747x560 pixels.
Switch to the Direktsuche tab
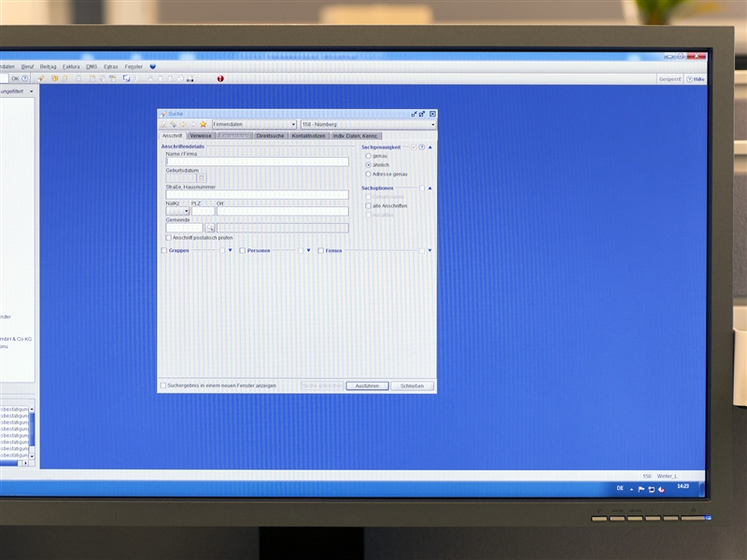point(270,136)
